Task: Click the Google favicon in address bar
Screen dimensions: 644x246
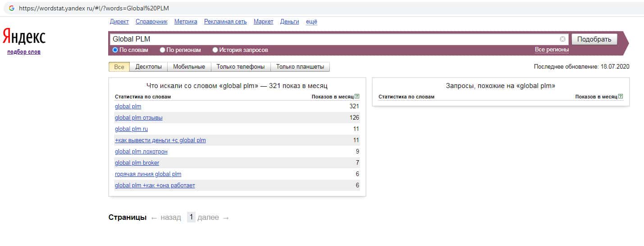Action: (12, 8)
